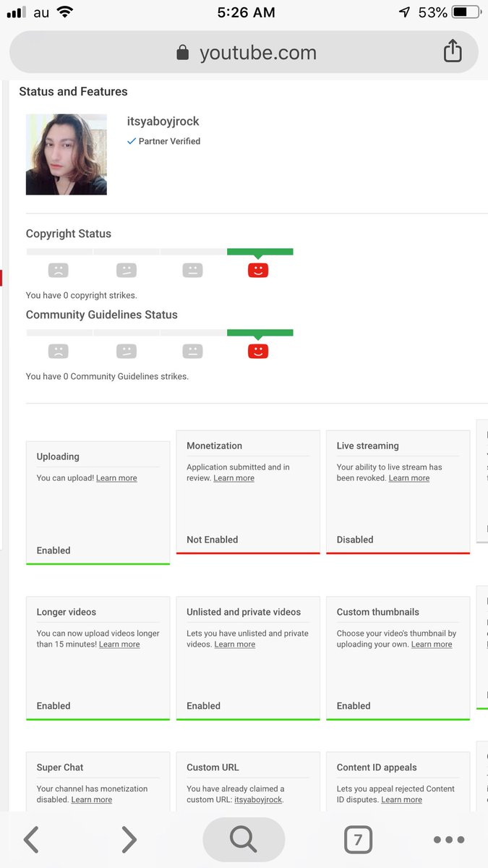Tap the sad face icon under Community Guidelines Status

[x=59, y=352]
